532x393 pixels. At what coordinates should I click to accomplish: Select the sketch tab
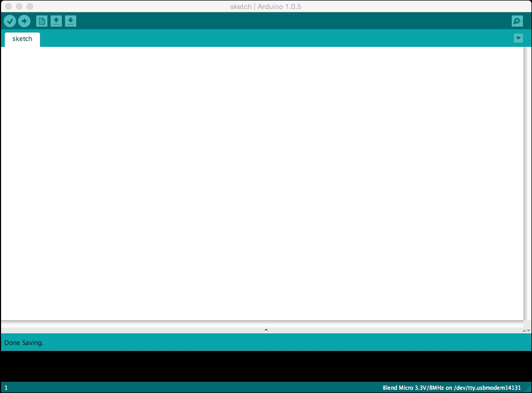(22, 39)
